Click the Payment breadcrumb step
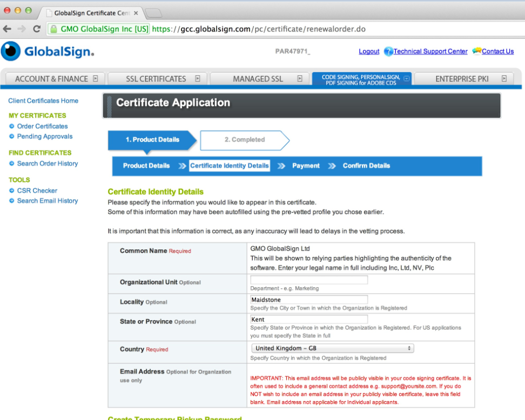525x420 pixels. (306, 166)
